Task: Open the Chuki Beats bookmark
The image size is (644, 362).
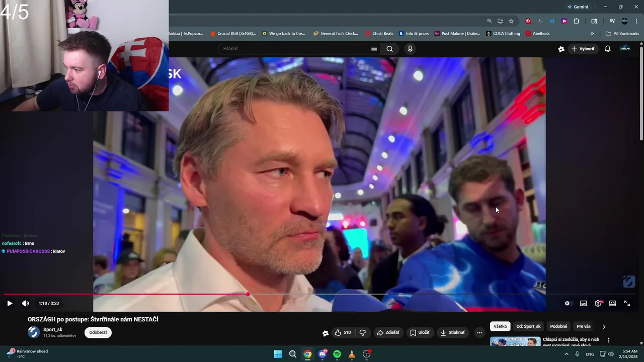Action: pos(379,34)
